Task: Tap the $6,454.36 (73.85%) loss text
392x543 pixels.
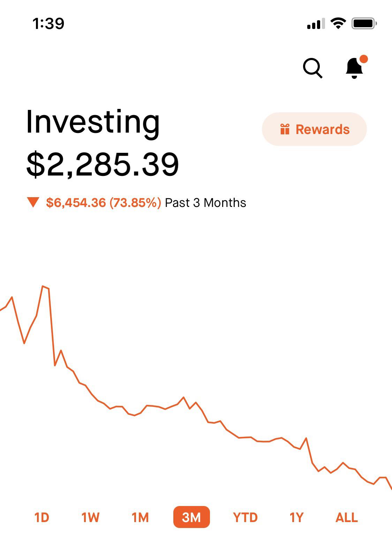Action: coord(104,203)
